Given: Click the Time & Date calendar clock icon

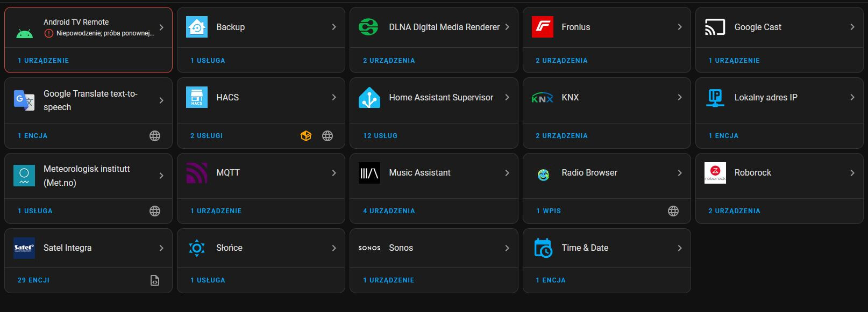Looking at the screenshot, I should click(543, 248).
